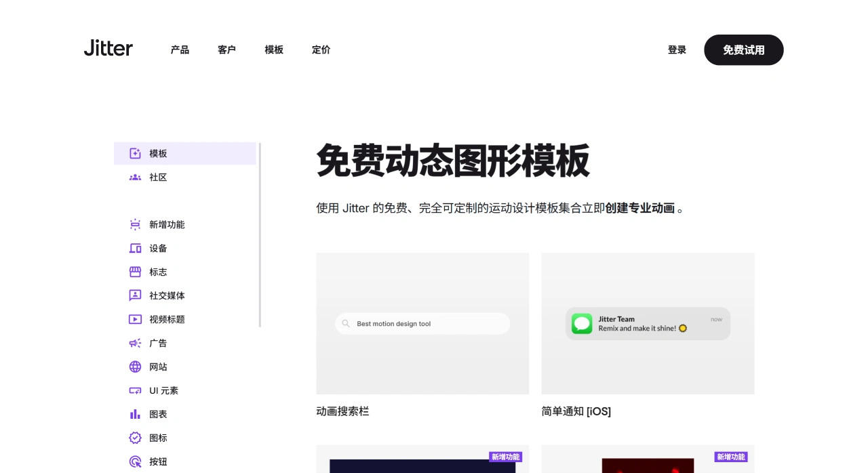Select the 视频标题 video icon

135,319
